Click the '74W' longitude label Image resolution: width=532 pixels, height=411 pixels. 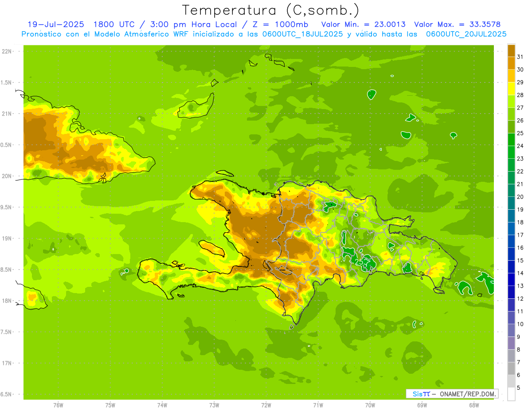coord(162,405)
